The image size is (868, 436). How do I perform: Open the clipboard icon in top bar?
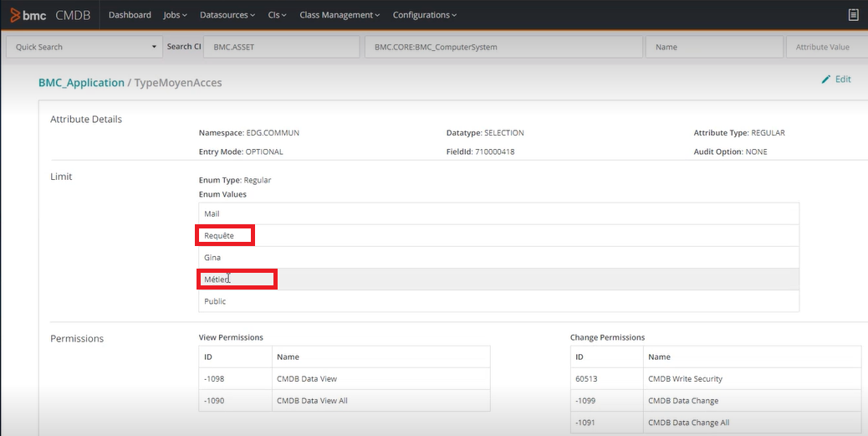(x=853, y=15)
